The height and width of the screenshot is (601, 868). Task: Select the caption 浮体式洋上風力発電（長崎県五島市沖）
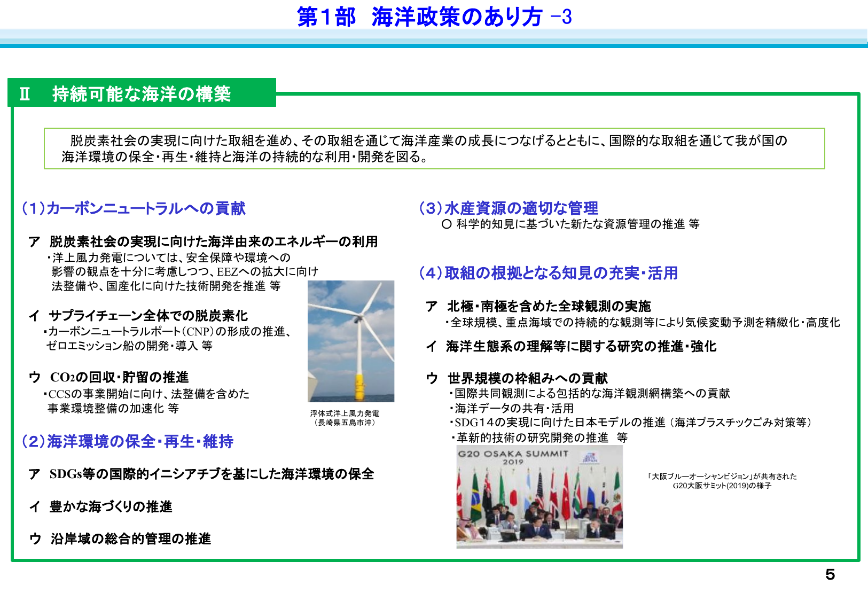(345, 417)
